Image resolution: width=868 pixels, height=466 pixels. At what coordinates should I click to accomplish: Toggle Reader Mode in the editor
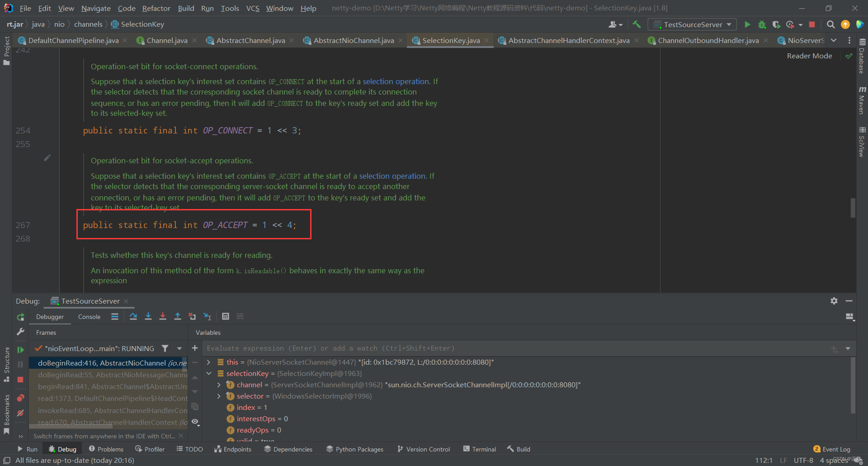809,56
